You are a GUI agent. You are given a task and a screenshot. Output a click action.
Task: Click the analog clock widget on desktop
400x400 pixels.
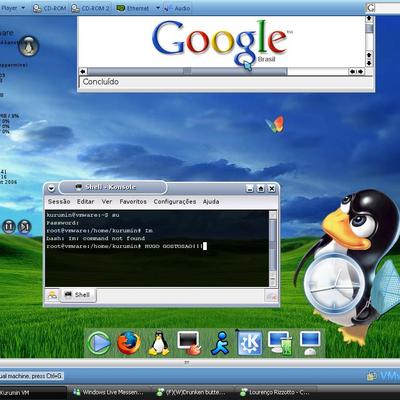point(334,284)
